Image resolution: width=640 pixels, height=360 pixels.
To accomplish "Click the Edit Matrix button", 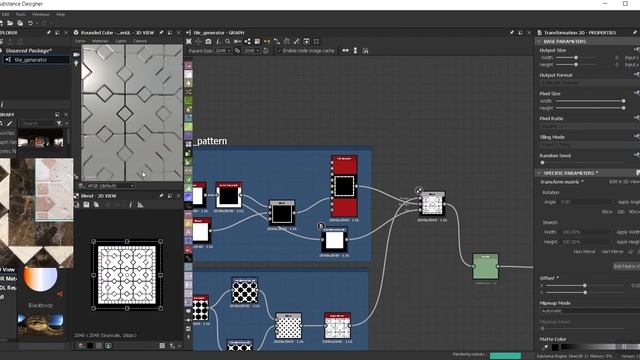I will (x=626, y=266).
